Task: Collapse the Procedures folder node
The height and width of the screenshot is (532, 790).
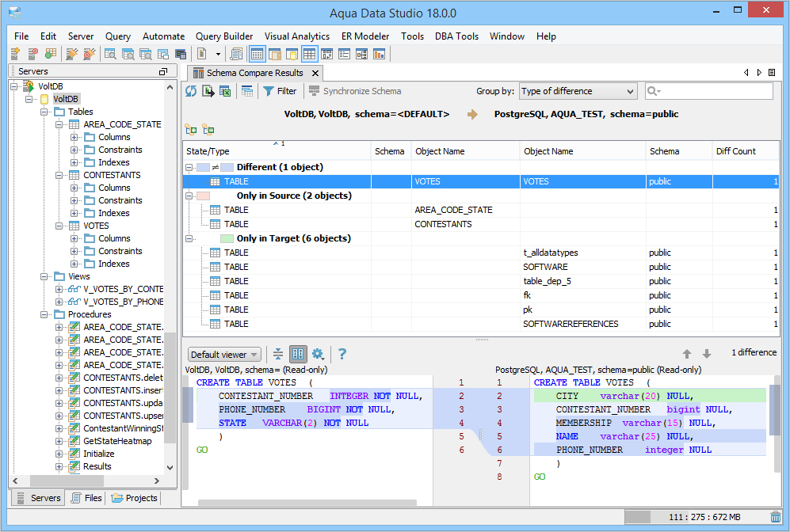Action: pyautogui.click(x=44, y=314)
